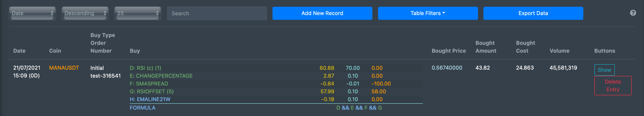Viewport: 644px width, 116px height.
Task: Select the volume value 45,581,319
Action: click(x=563, y=68)
